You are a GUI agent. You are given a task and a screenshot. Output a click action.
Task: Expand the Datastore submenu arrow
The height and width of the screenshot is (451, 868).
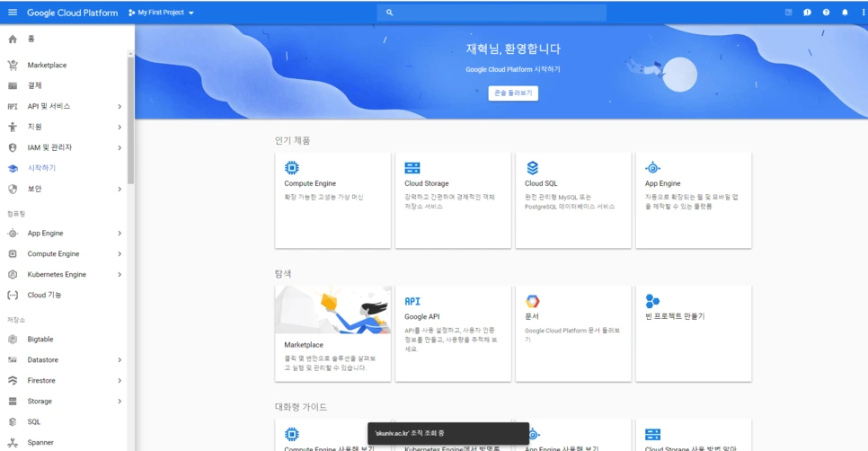tap(120, 360)
